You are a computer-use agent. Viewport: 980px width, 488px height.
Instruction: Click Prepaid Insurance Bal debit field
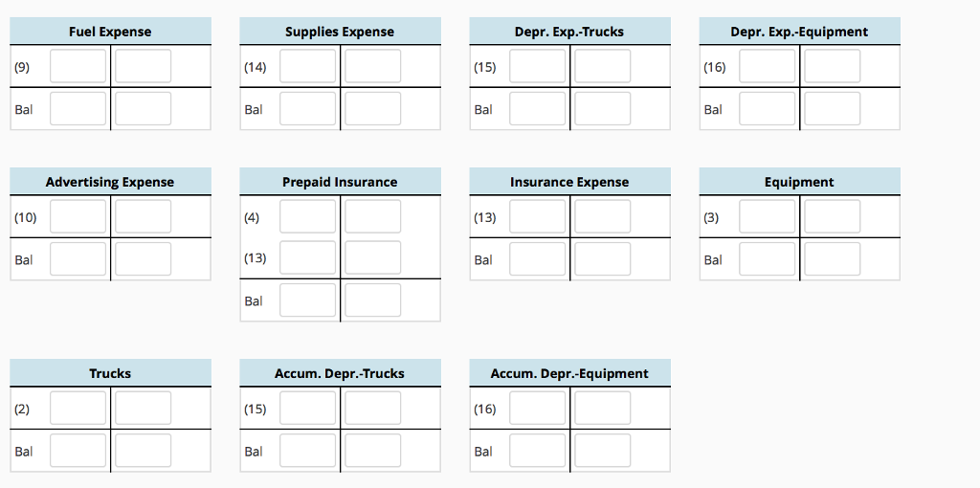click(x=307, y=299)
